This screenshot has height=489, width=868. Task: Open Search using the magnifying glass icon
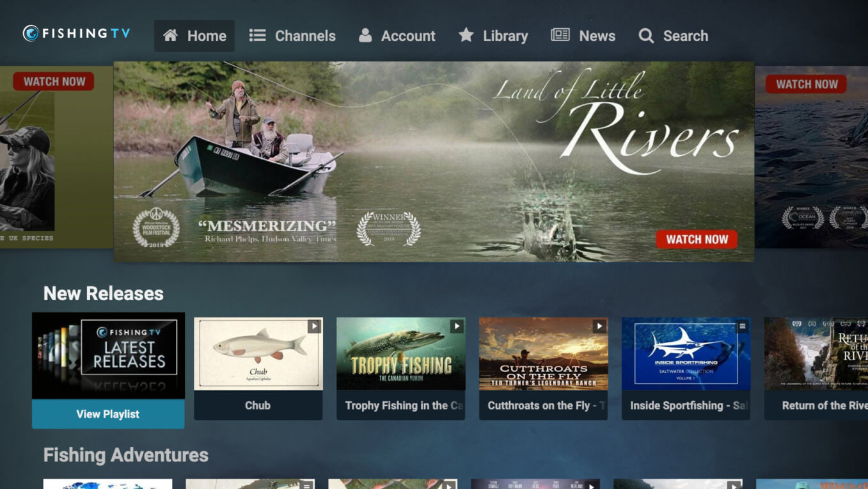pos(646,36)
